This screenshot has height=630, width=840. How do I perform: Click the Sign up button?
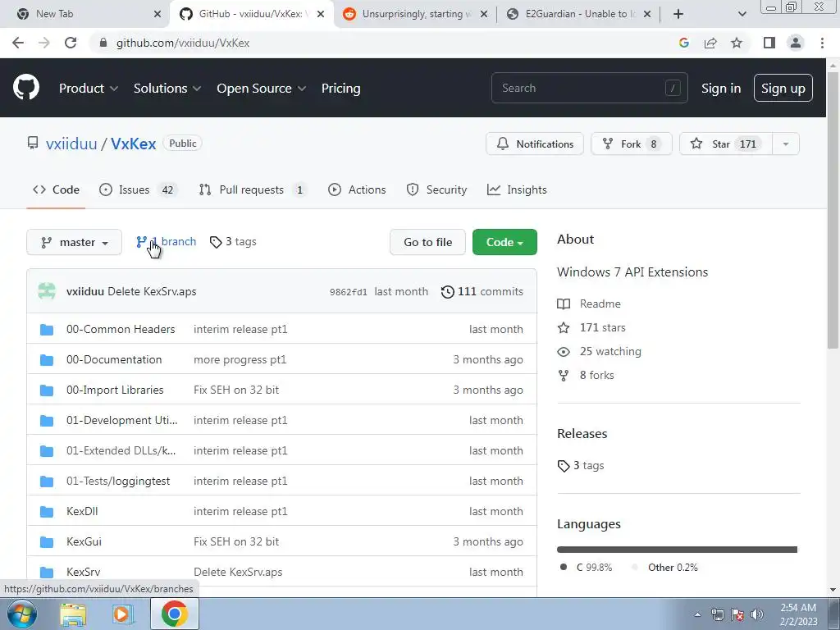pyautogui.click(x=783, y=89)
